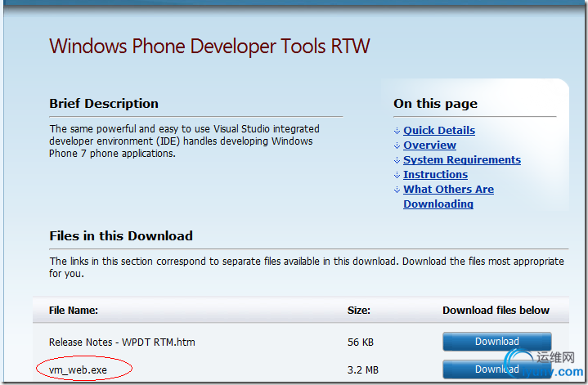The height and width of the screenshot is (385, 588).
Task: Download the Release Notes - WPDT RTM.htm file
Action: 497,342
